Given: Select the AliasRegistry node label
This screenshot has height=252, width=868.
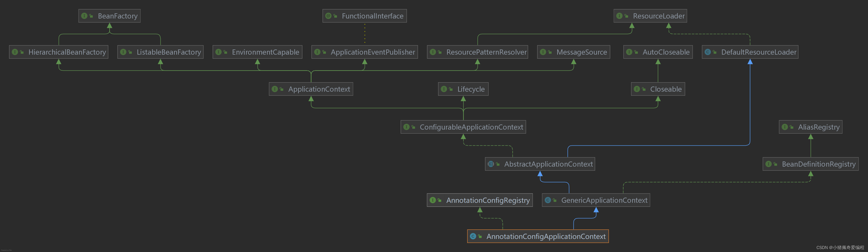Looking at the screenshot, I should pyautogui.click(x=819, y=127).
